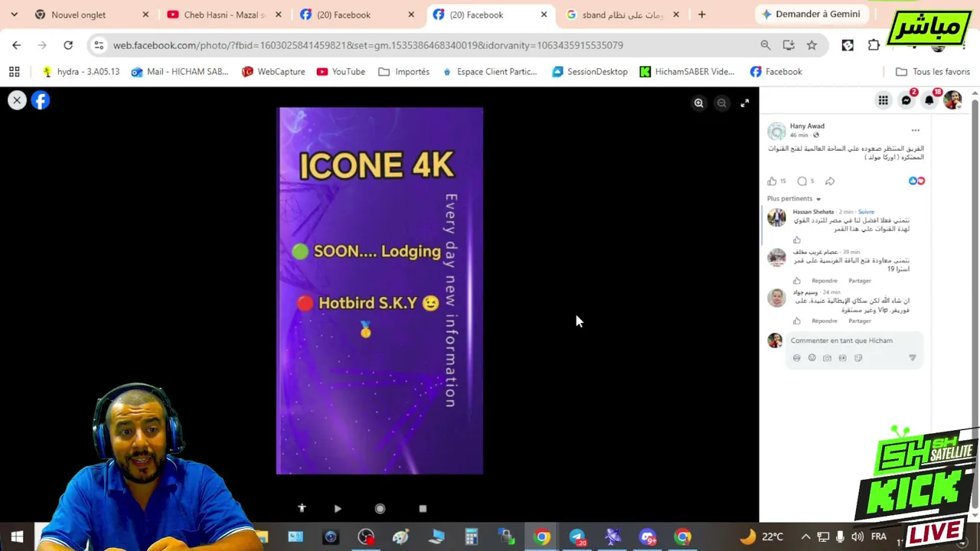980x551 pixels.
Task: Share the 24 min comment
Action: pyautogui.click(x=860, y=321)
